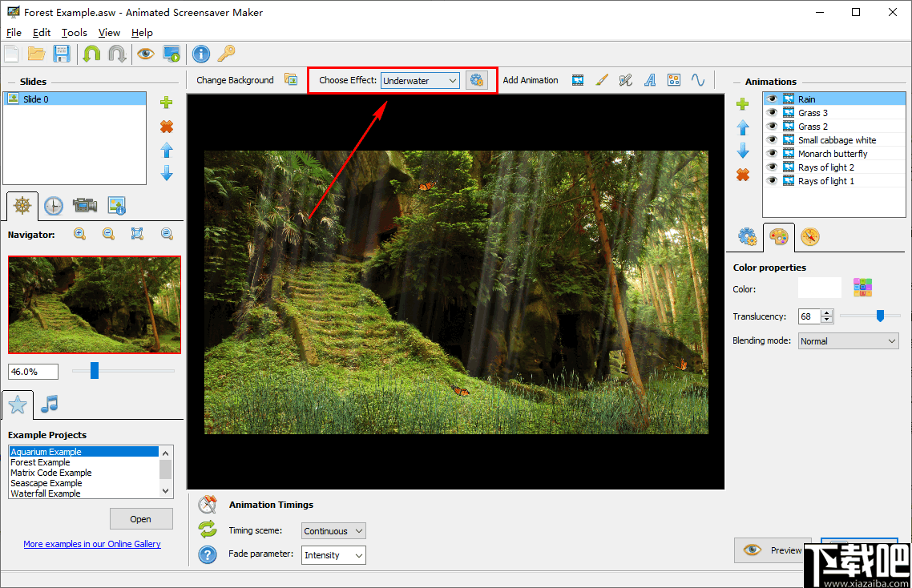Delete the selected animation with the orange X

pos(743,175)
